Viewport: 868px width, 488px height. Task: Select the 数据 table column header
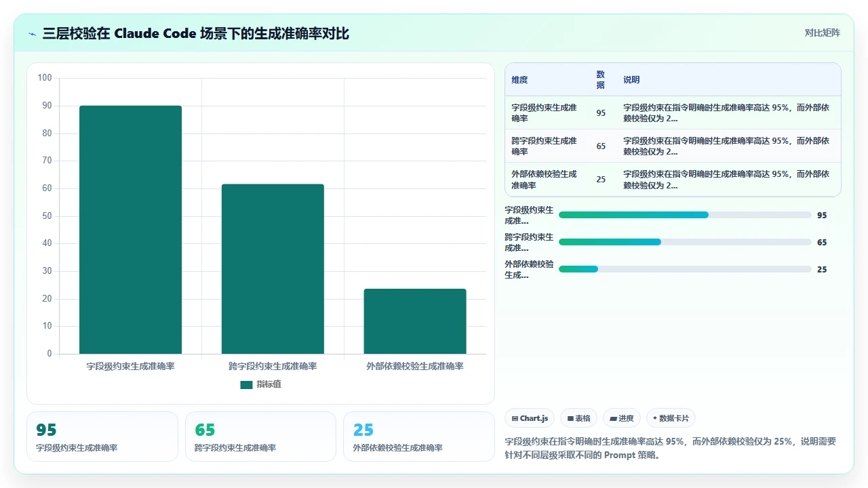click(x=601, y=80)
